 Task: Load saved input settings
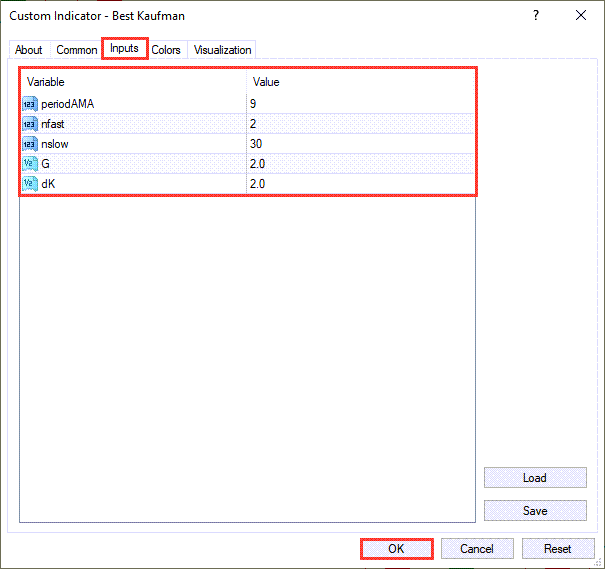click(x=534, y=478)
